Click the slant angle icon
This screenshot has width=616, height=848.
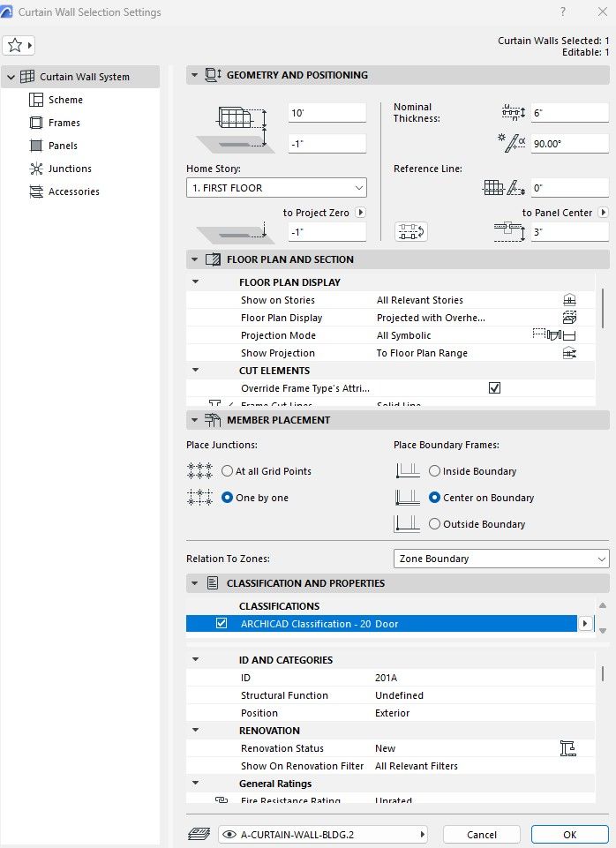[x=512, y=143]
